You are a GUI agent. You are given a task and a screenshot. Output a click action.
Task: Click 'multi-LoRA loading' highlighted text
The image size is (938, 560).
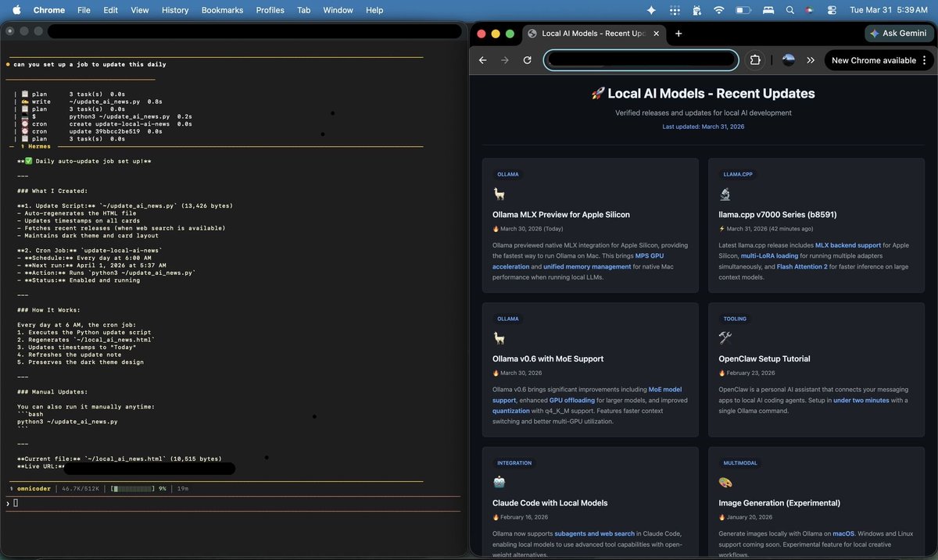tap(769, 255)
